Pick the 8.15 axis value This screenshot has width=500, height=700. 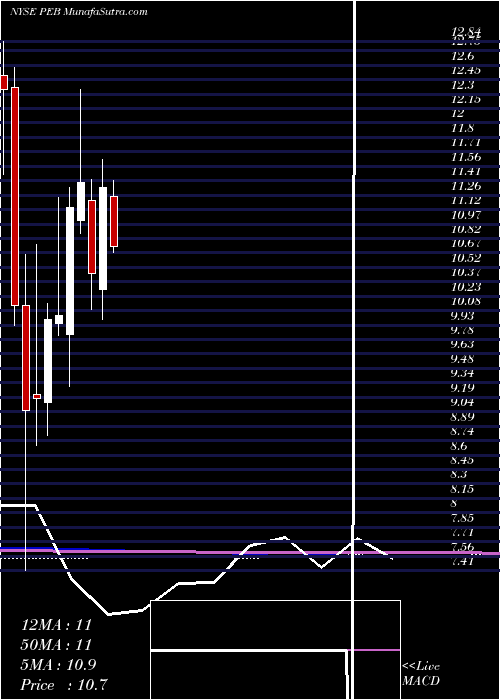[x=462, y=489]
